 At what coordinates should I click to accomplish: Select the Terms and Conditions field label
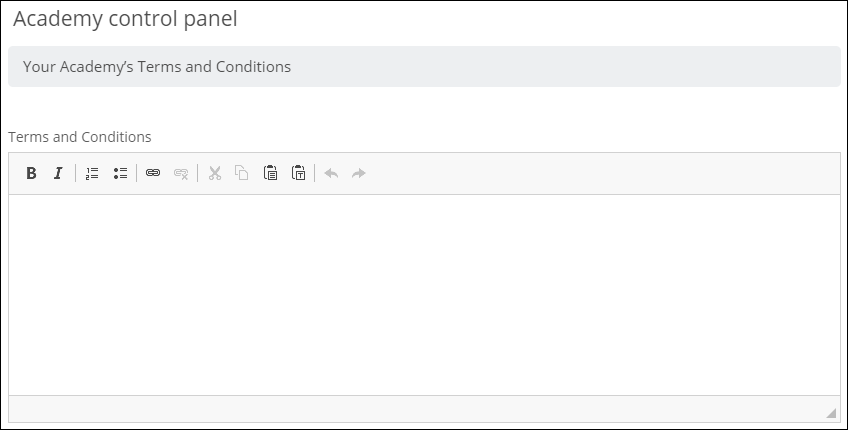(x=80, y=137)
